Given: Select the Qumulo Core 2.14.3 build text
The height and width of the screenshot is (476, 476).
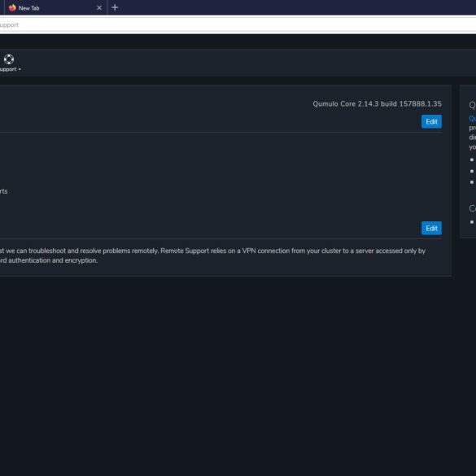Looking at the screenshot, I should (377, 104).
